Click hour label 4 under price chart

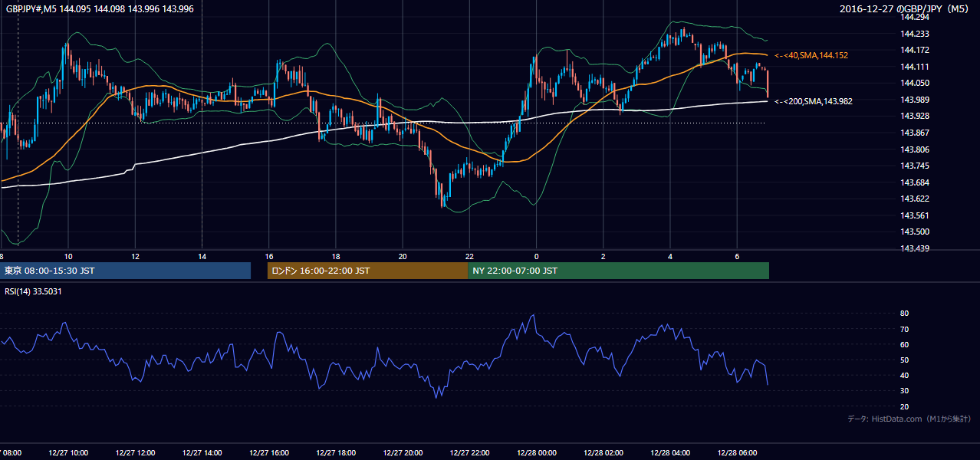(x=670, y=256)
